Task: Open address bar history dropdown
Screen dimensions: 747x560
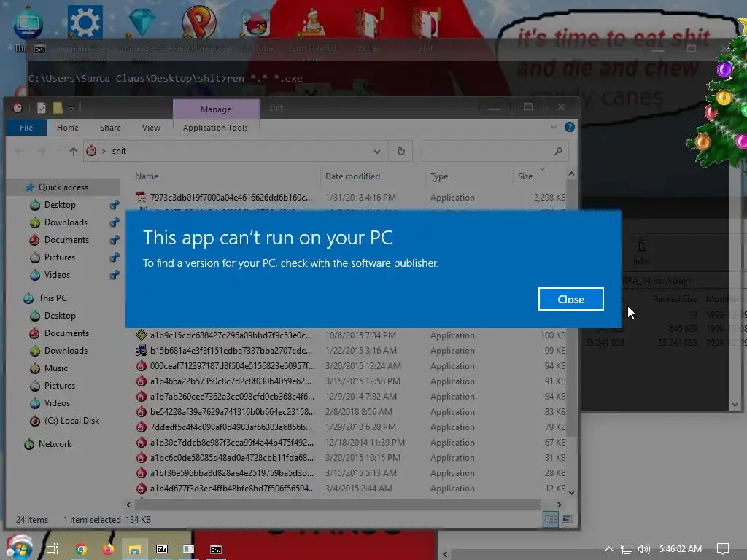Action: [x=377, y=152]
